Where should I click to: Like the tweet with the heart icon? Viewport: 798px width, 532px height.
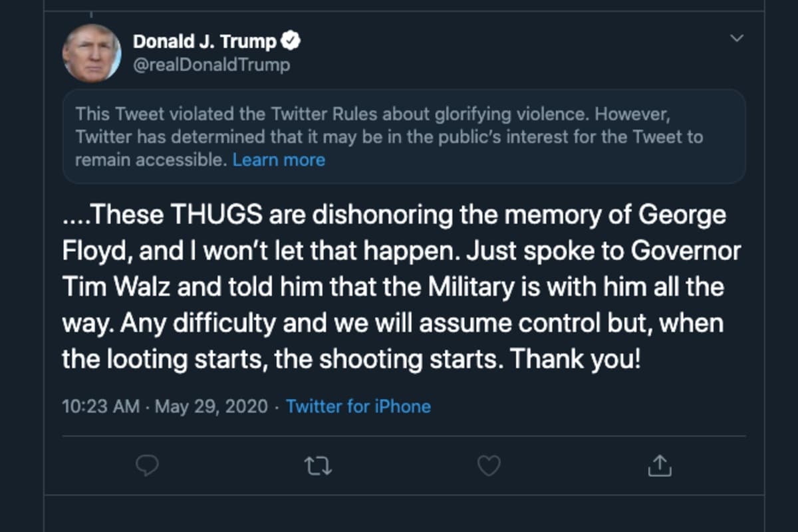pos(489,465)
